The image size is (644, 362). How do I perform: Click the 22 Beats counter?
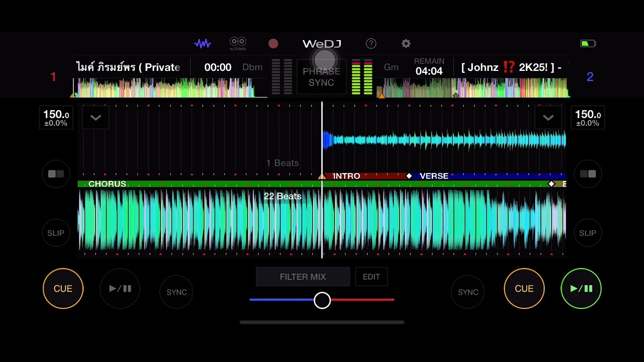(282, 196)
